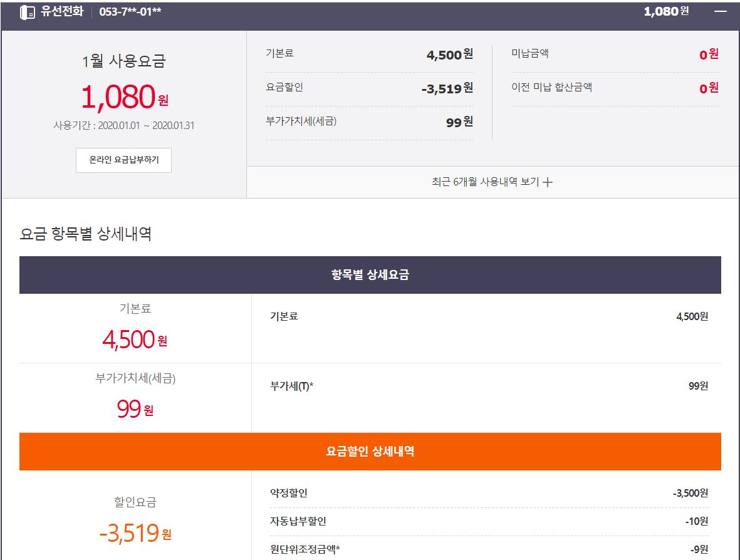Click the white 1,080원 total in header bar

(666, 12)
